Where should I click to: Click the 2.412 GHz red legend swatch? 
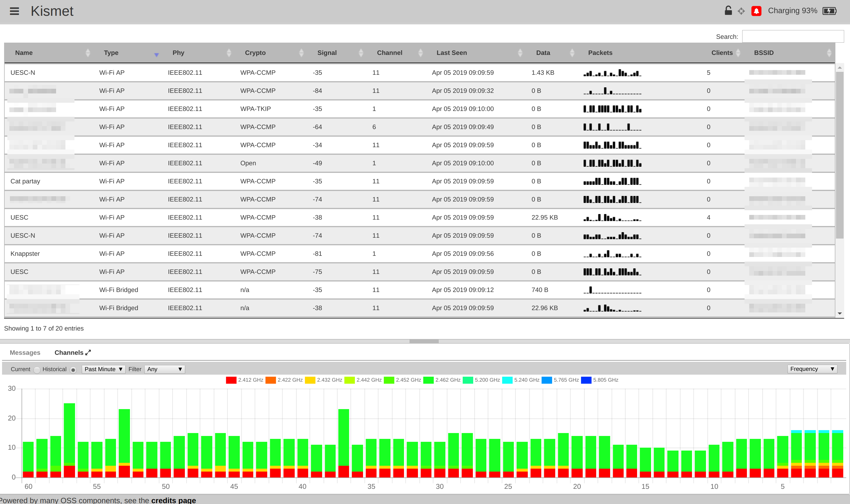231,380
